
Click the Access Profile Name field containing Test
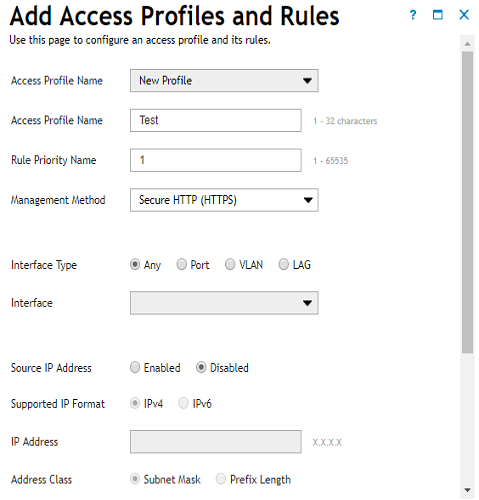tap(216, 120)
